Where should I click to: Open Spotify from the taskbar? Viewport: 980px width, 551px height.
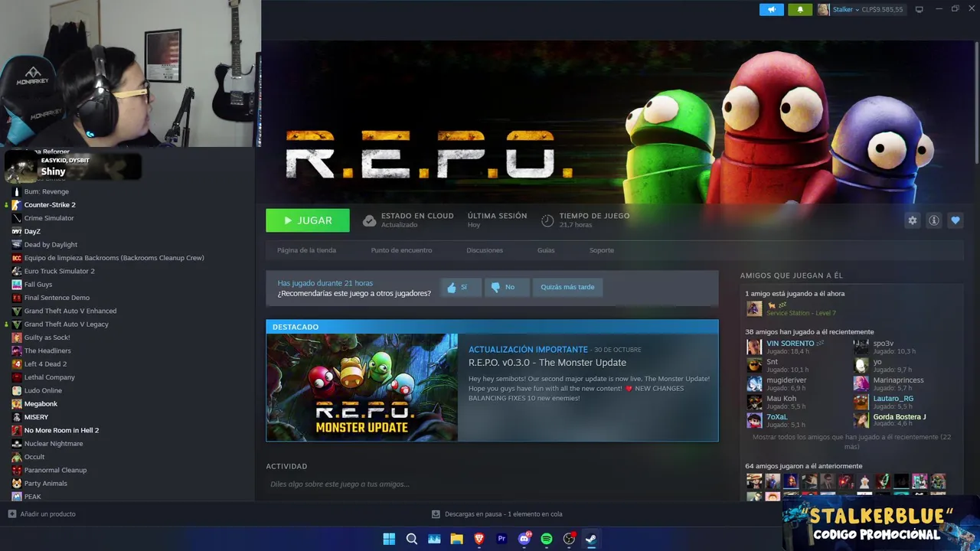tap(547, 539)
